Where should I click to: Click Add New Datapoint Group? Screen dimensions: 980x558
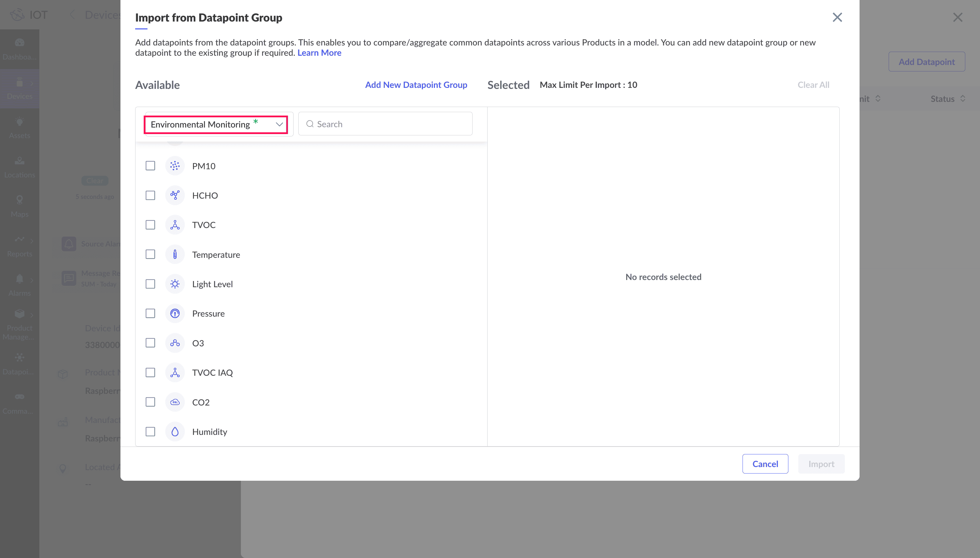[416, 85]
